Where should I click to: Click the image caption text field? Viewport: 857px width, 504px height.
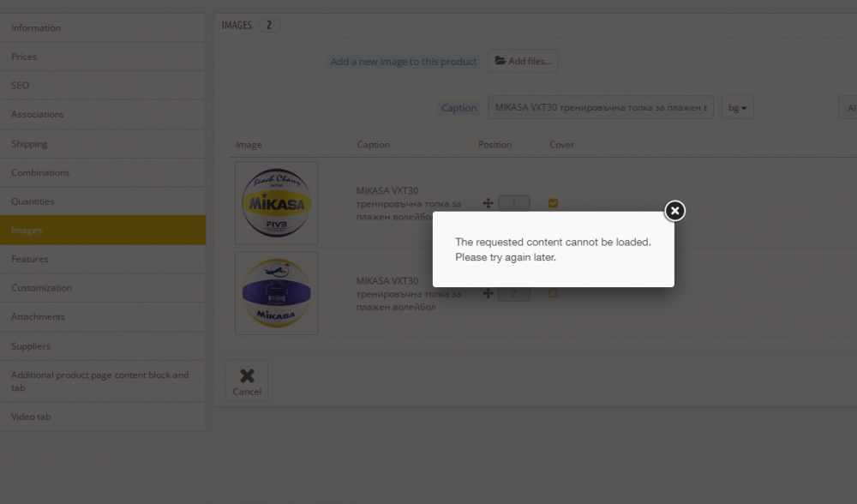click(x=600, y=108)
